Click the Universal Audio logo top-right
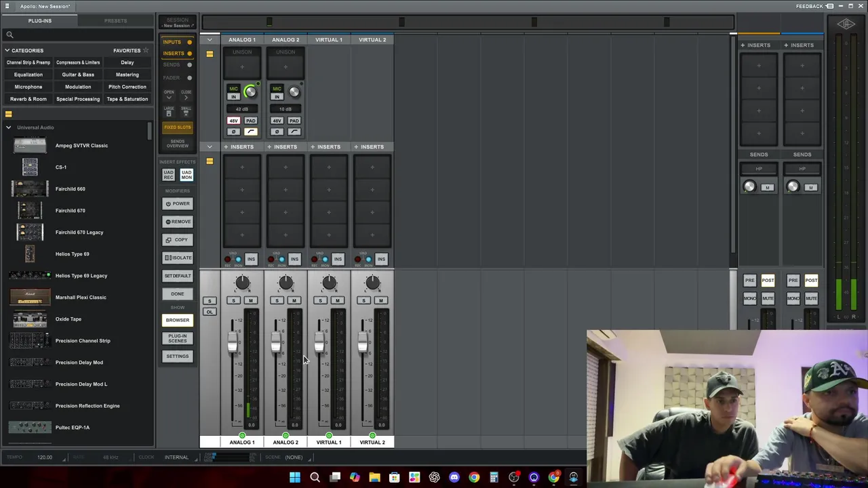 pyautogui.click(x=846, y=24)
